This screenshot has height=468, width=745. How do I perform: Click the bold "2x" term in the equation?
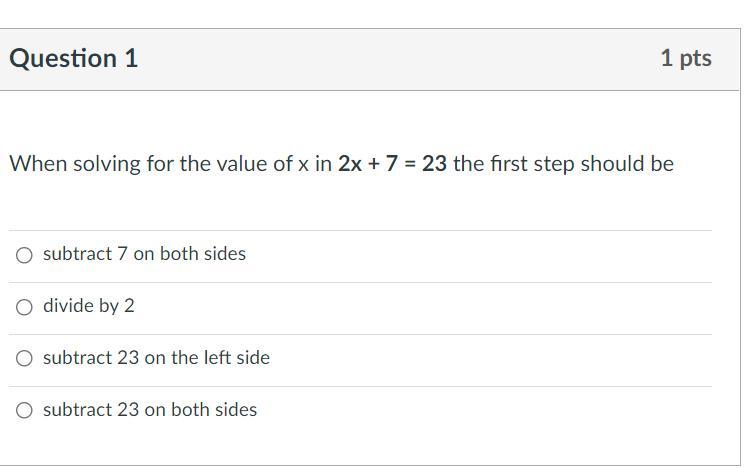[x=350, y=164]
